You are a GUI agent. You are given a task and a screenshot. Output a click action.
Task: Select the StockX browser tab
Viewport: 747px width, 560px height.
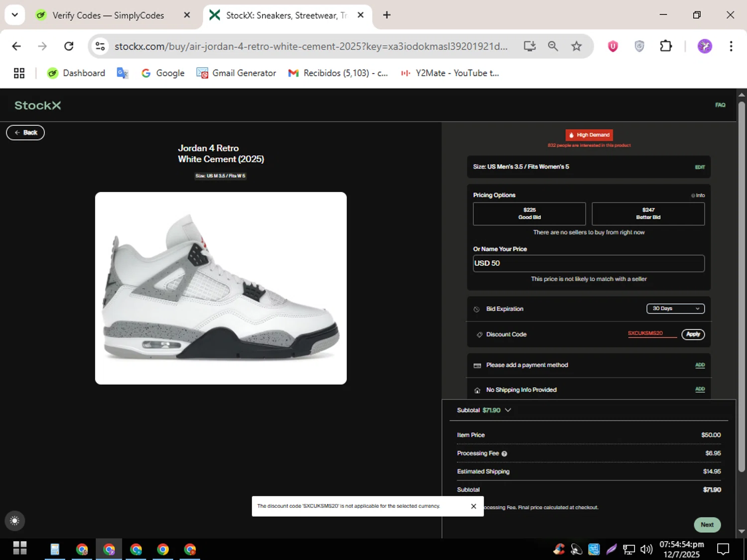[286, 15]
